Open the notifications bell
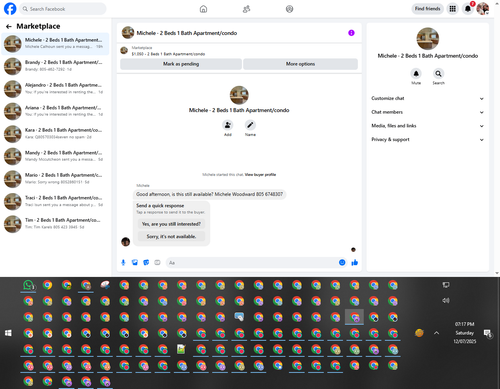Viewport: 500px width, 389px height. click(468, 9)
